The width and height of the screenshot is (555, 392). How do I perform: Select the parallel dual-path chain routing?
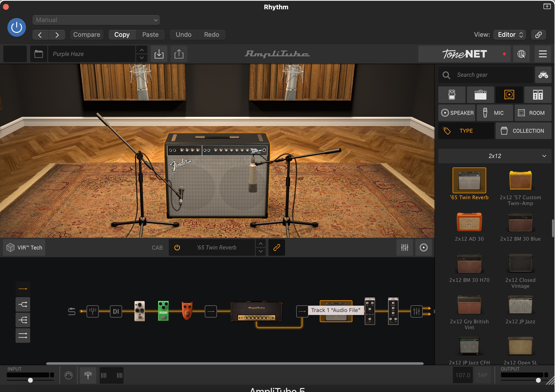[23, 335]
